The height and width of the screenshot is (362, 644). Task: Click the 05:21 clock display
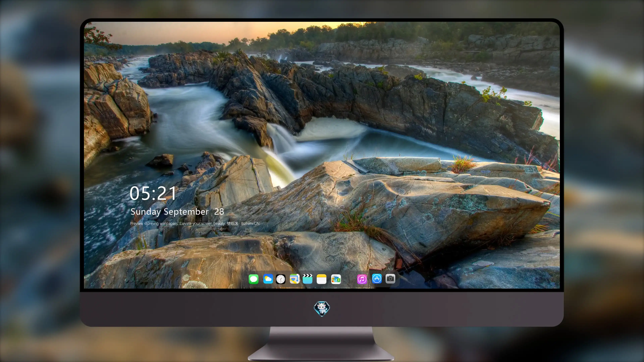153,193
